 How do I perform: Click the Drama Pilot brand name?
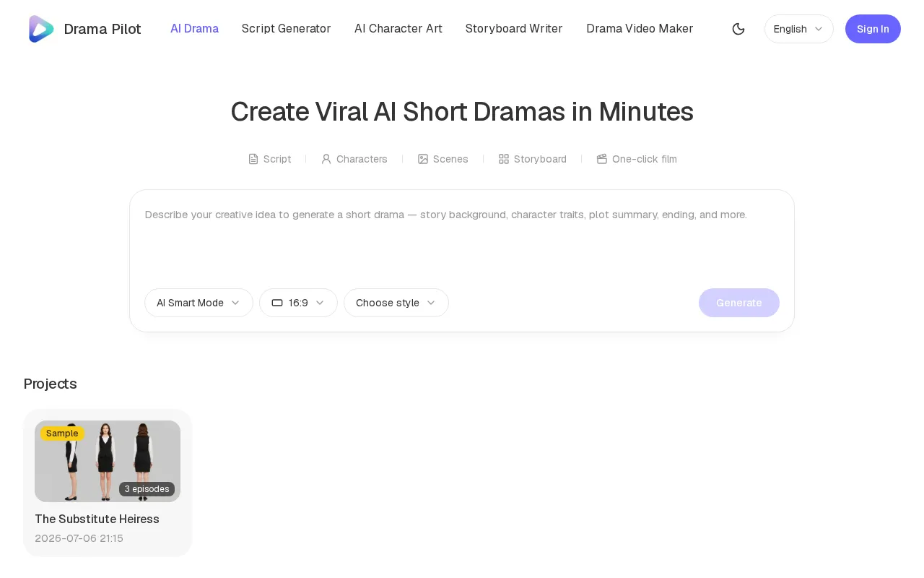103,29
